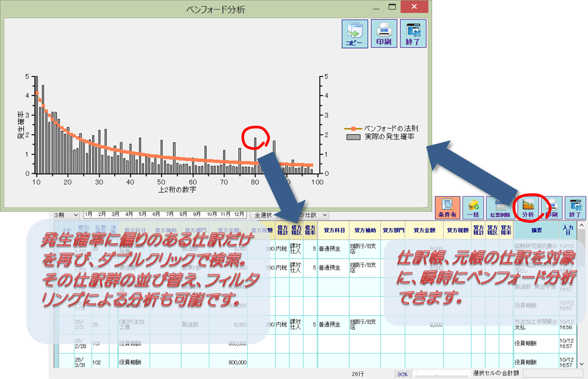Select 800,000 amount in row 102

[228, 362]
